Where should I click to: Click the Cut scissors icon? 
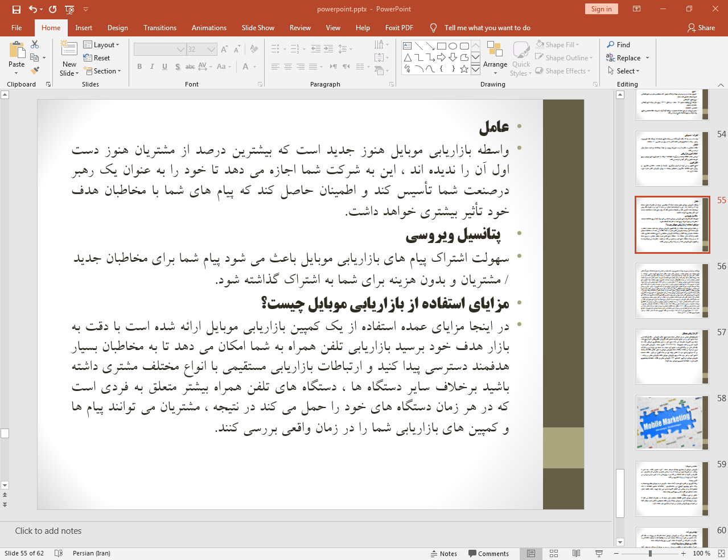tap(35, 44)
